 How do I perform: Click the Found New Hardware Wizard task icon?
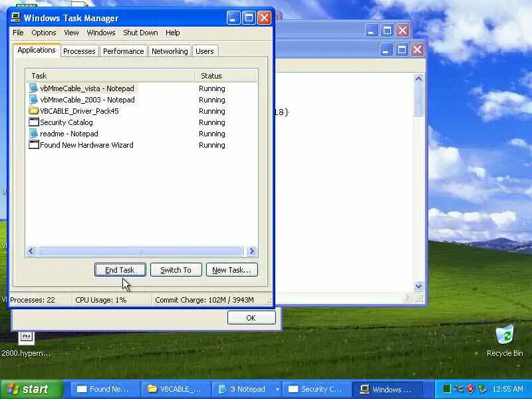[x=34, y=145]
